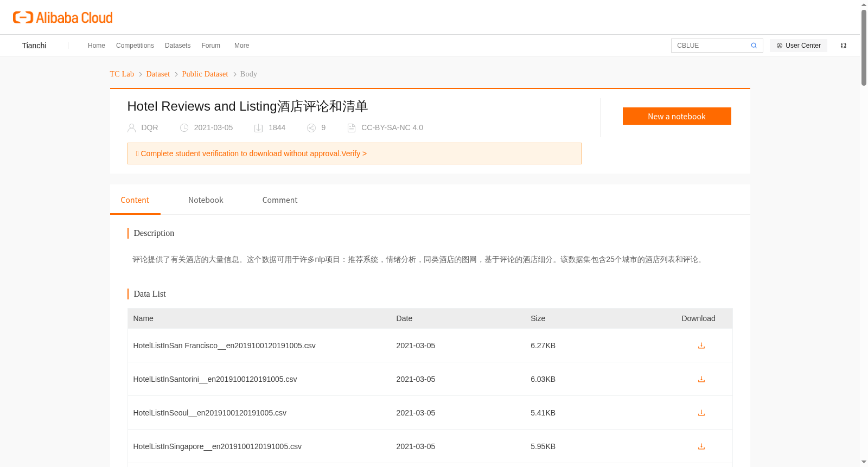The height and width of the screenshot is (467, 868).
Task: Click HotelListInSan Francisco__en2019100120191005.csv filename
Action: (224, 346)
